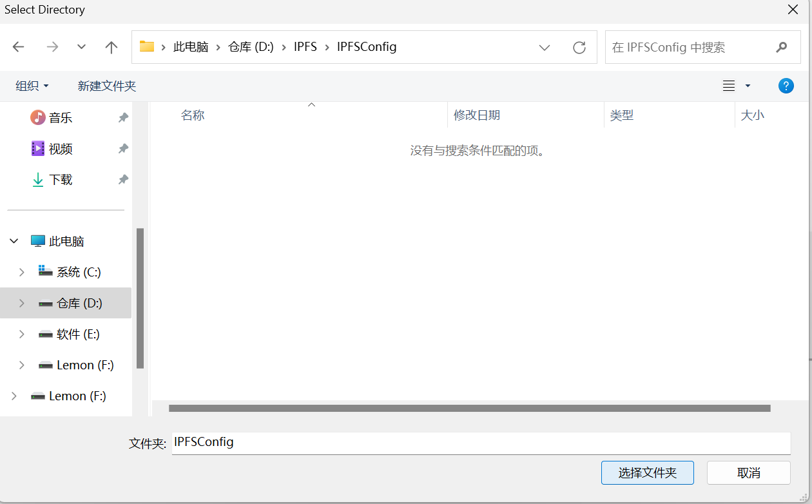Viewport: 812px width, 504px height.
Task: Unpin 视频 from quick access
Action: tap(122, 148)
